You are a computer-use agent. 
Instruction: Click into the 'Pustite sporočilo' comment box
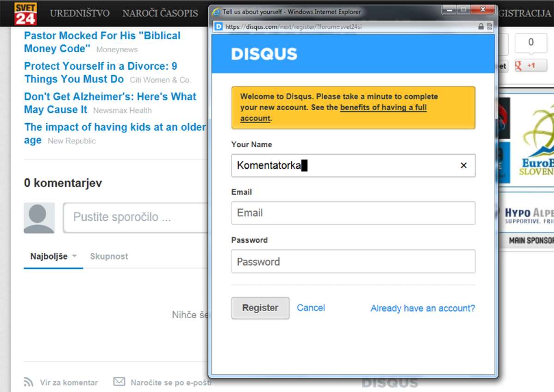point(136,217)
